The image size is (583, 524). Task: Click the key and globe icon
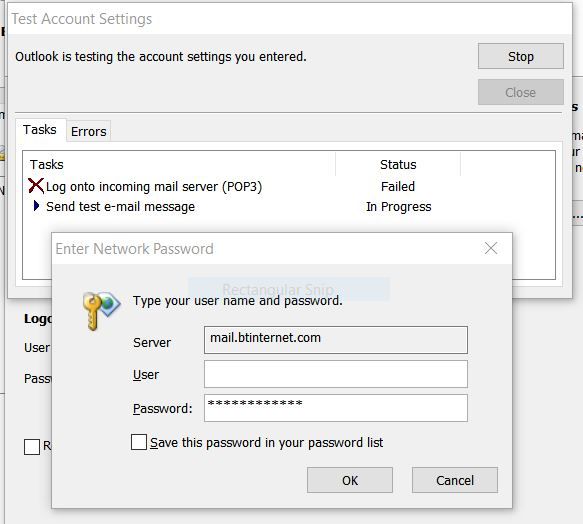(x=102, y=310)
